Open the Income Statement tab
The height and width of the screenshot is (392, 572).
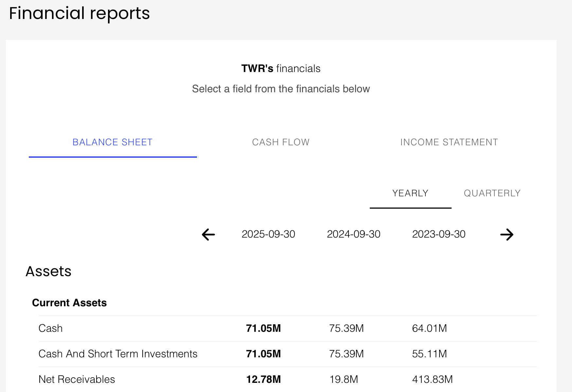[449, 142]
